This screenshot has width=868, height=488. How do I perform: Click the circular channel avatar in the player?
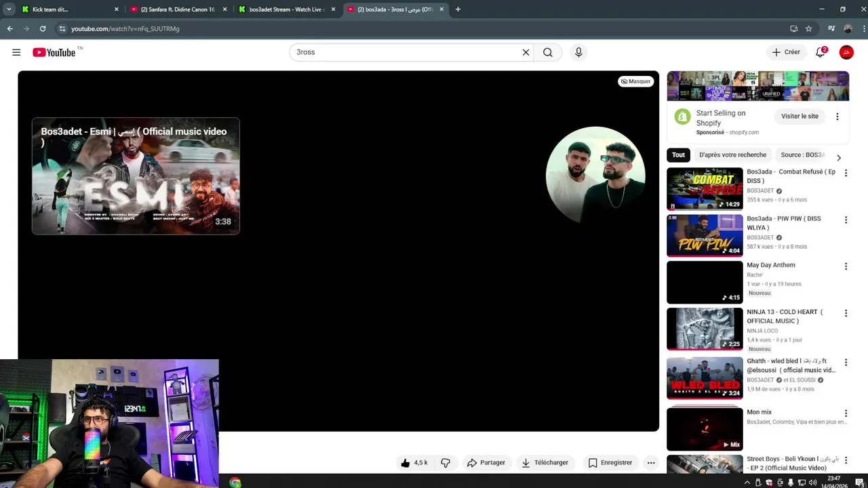pyautogui.click(x=595, y=175)
